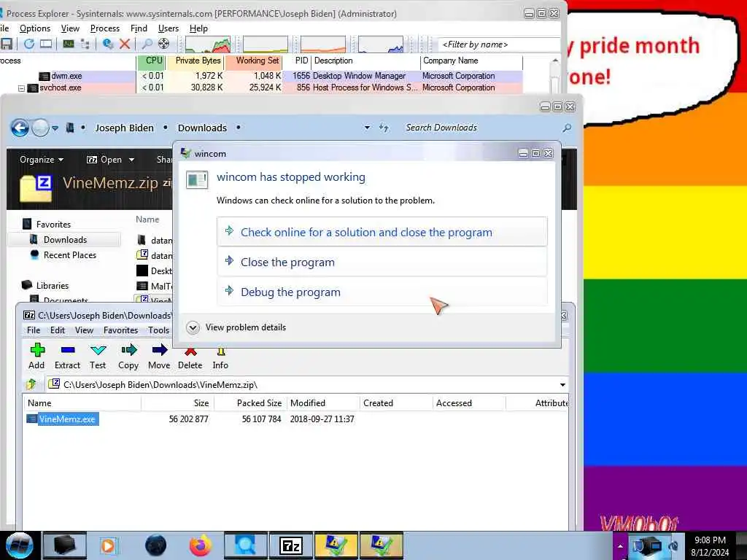Open the Options menu in Process Explorer

(35, 28)
